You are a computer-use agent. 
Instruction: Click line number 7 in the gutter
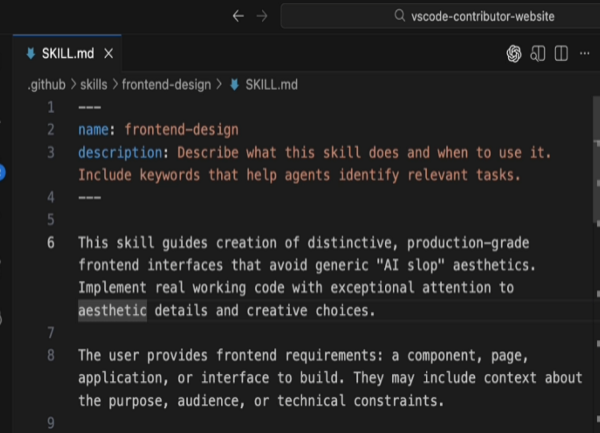click(51, 333)
